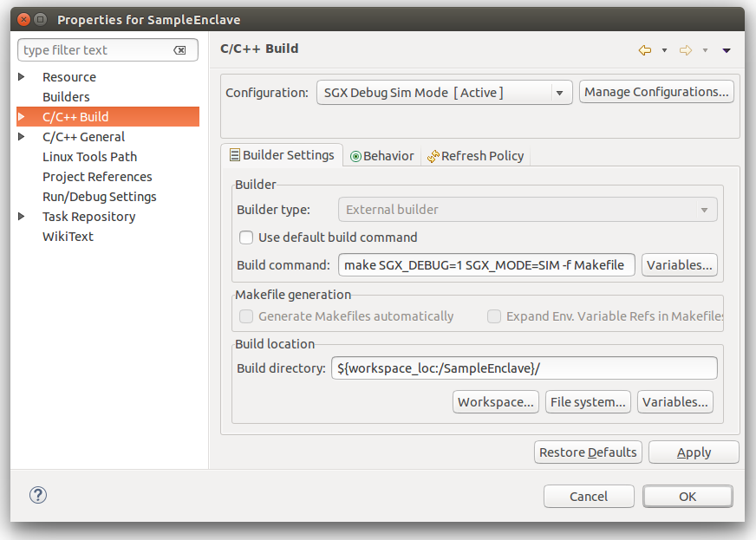Click the forward navigation arrow icon
Viewport: 756px width, 540px height.
tap(686, 50)
